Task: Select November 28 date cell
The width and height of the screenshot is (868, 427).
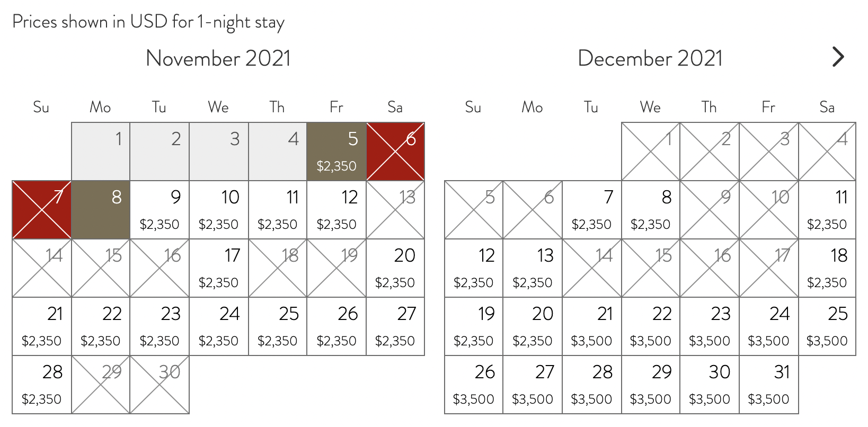Action: pyautogui.click(x=42, y=385)
